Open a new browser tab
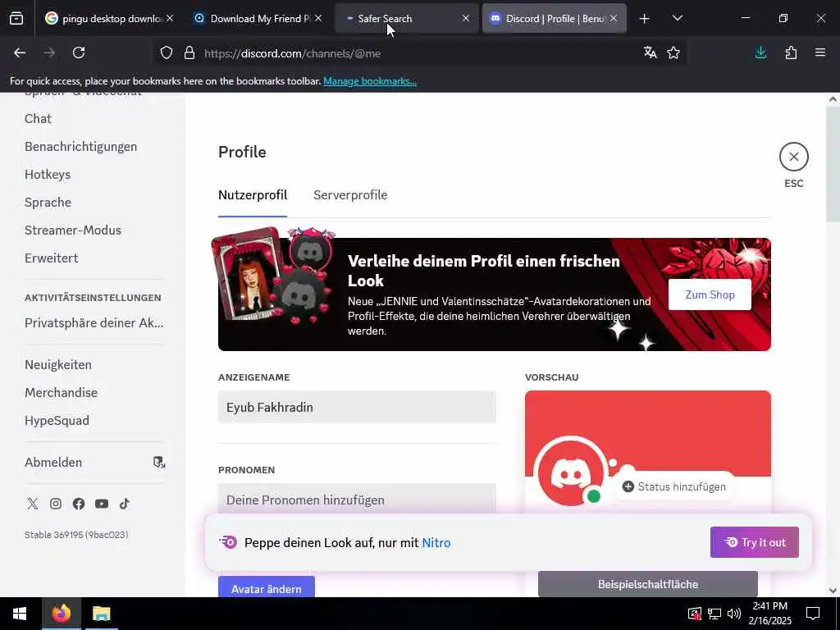Screen dimensions: 840x630 tap(645, 19)
